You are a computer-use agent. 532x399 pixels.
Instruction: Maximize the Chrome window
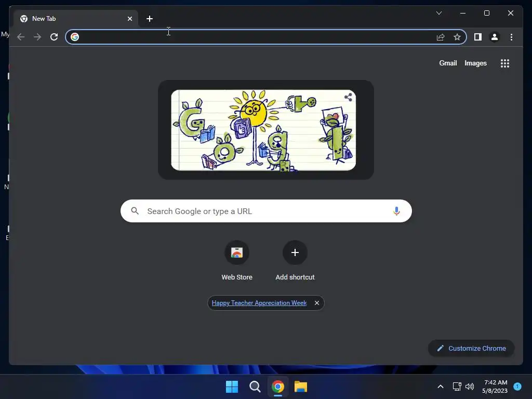486,13
